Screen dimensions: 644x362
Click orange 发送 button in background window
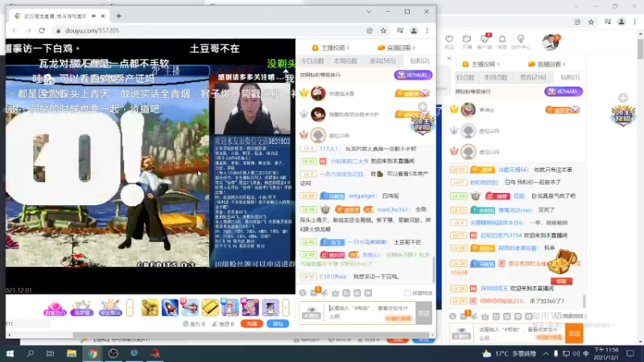point(574,334)
